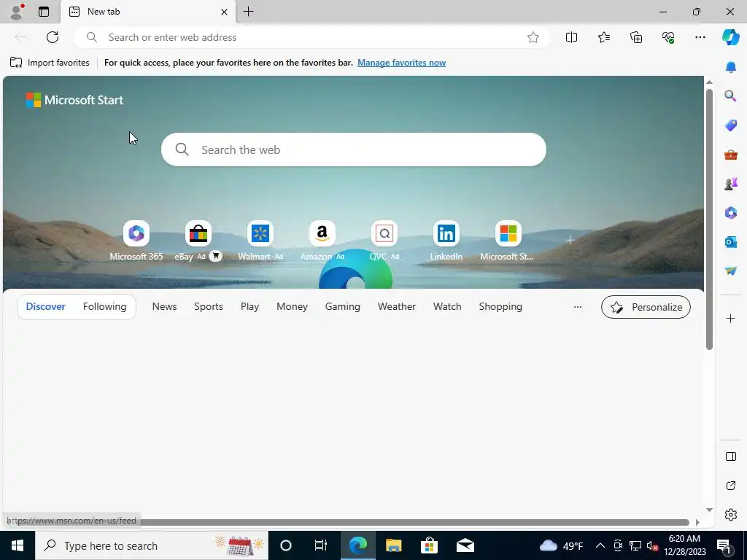The width and height of the screenshot is (747, 560).
Task: Open the Gaming tab
Action: 343,307
